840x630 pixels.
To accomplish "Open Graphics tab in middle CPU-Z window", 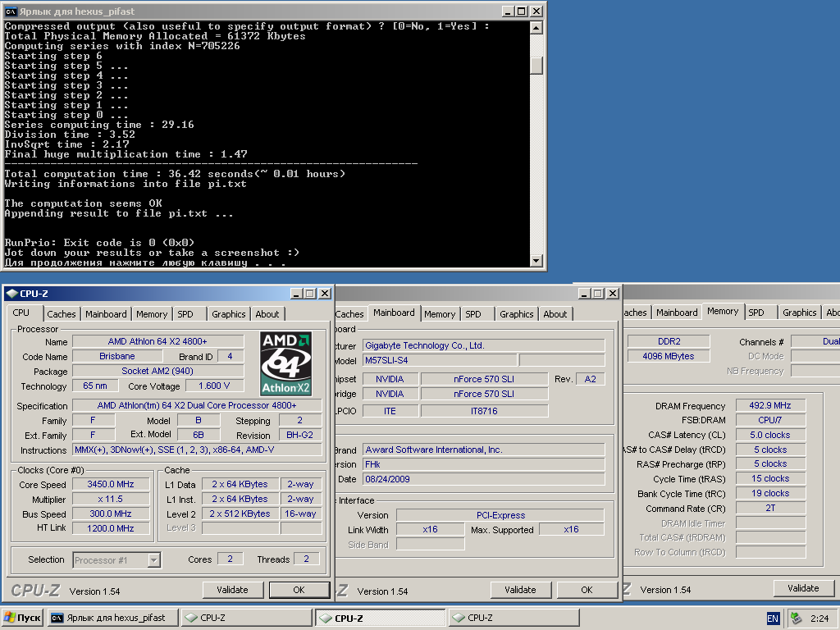I will point(517,314).
